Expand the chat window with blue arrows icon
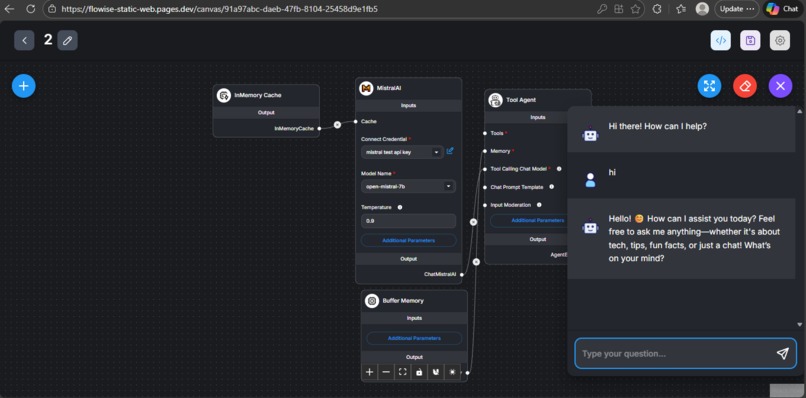This screenshot has height=398, width=806. pyautogui.click(x=709, y=86)
